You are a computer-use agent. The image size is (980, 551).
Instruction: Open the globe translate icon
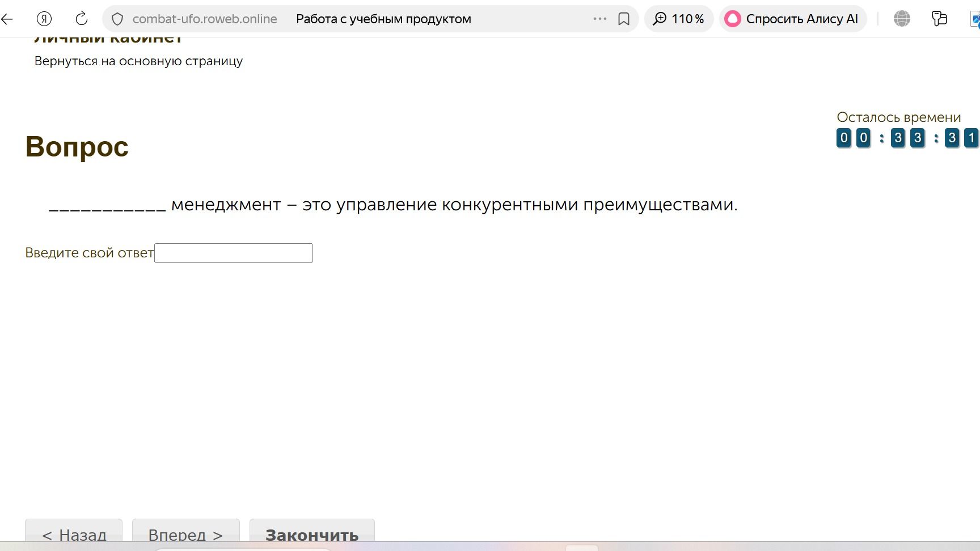click(902, 19)
